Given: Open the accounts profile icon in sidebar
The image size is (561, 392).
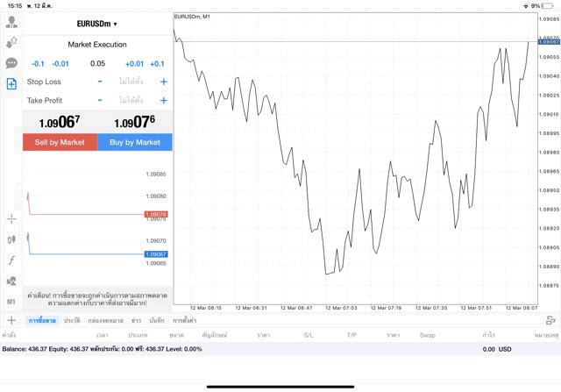Looking at the screenshot, I should [x=11, y=22].
